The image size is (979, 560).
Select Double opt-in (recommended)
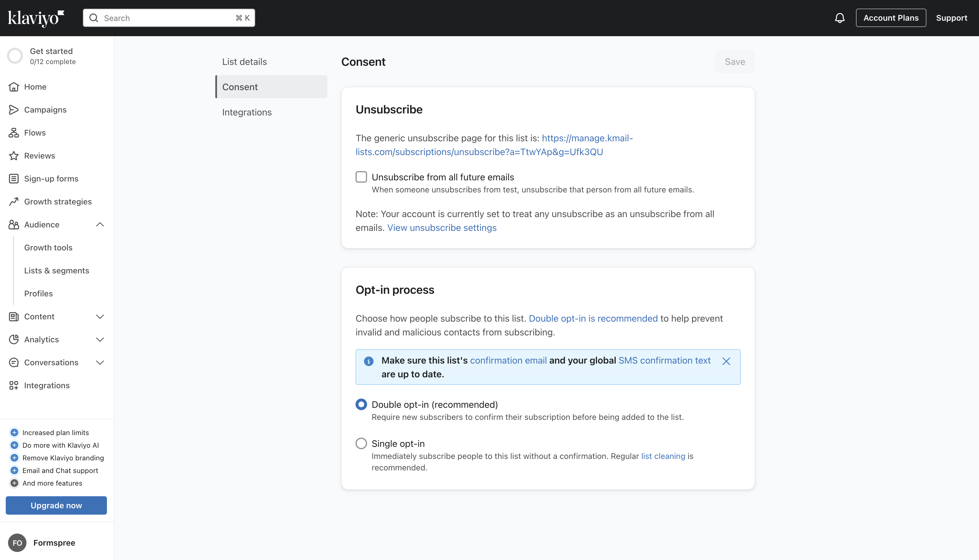pos(361,404)
